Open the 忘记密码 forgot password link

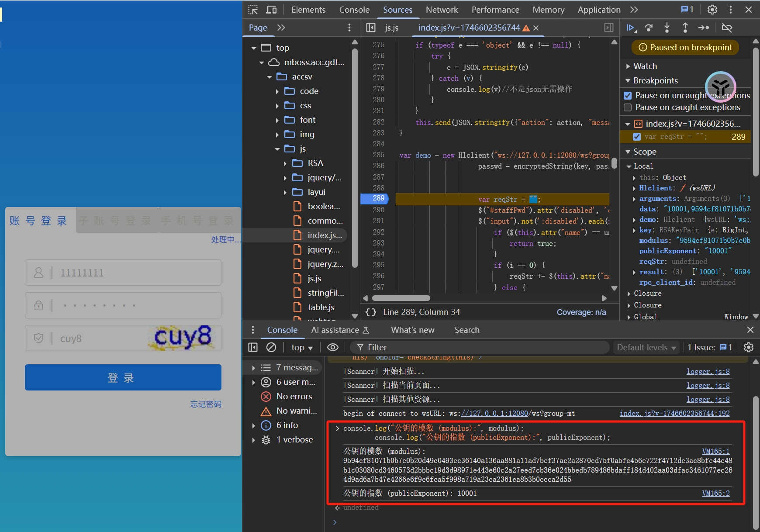click(x=206, y=404)
